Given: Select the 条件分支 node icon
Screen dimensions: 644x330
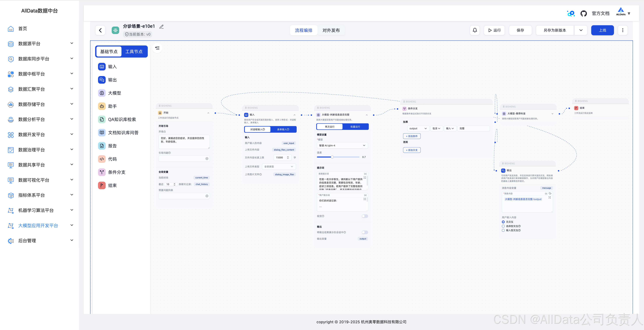Looking at the screenshot, I should (x=102, y=172).
